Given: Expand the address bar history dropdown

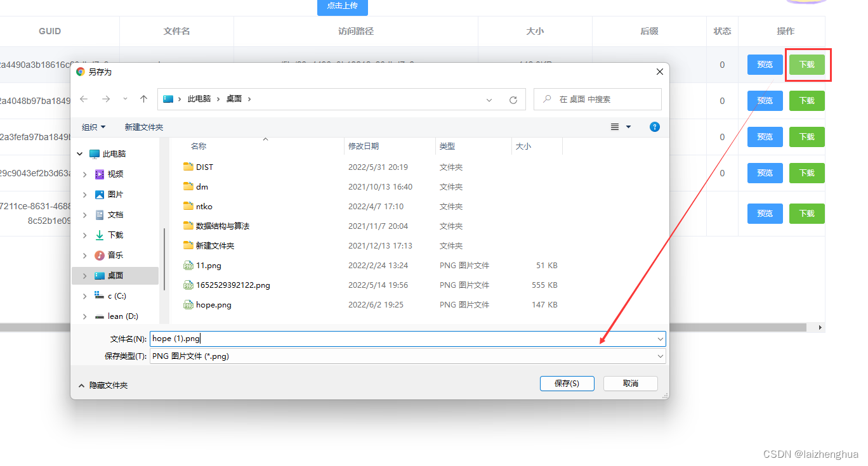Looking at the screenshot, I should click(489, 100).
